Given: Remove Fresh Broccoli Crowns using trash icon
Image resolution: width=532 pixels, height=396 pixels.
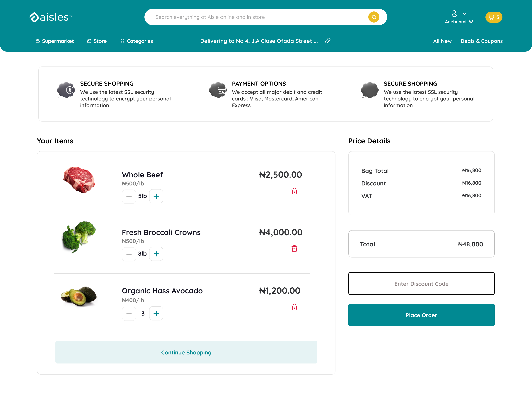Looking at the screenshot, I should [x=294, y=249].
